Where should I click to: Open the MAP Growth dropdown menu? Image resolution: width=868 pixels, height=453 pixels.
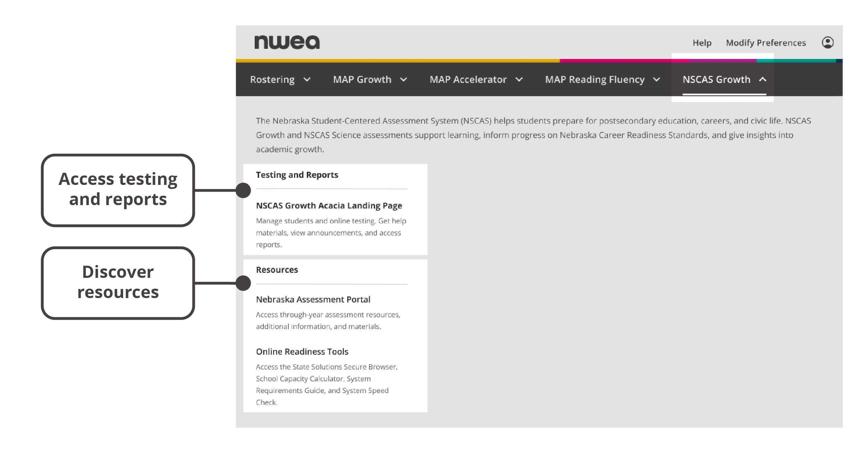[x=370, y=79]
